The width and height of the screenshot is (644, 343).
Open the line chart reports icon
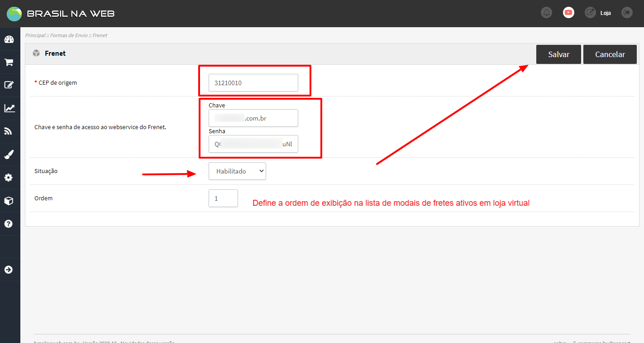pyautogui.click(x=9, y=108)
